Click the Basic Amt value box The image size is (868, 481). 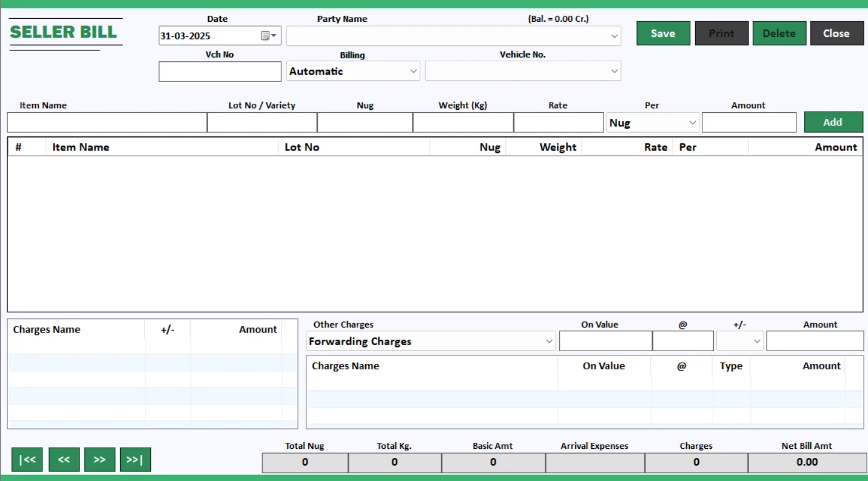click(493, 462)
